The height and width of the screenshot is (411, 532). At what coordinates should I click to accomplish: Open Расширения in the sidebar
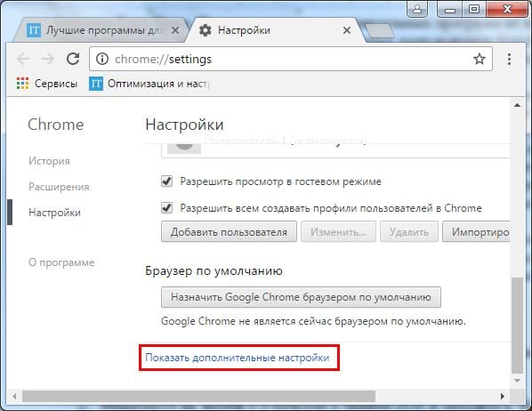click(x=59, y=187)
